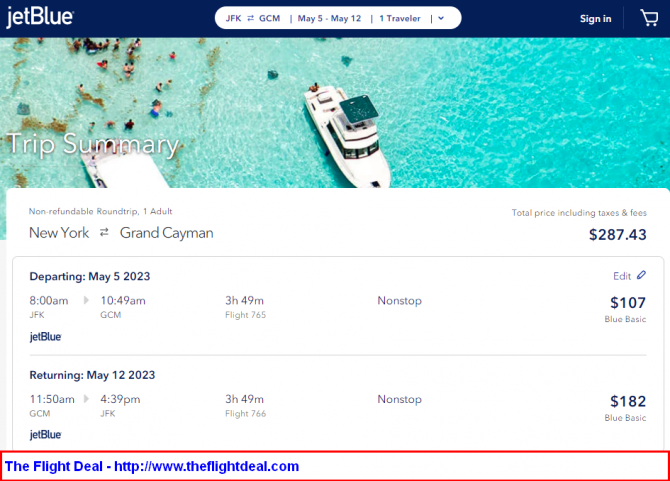Open the May 5 - May 12 date selector

(329, 18)
